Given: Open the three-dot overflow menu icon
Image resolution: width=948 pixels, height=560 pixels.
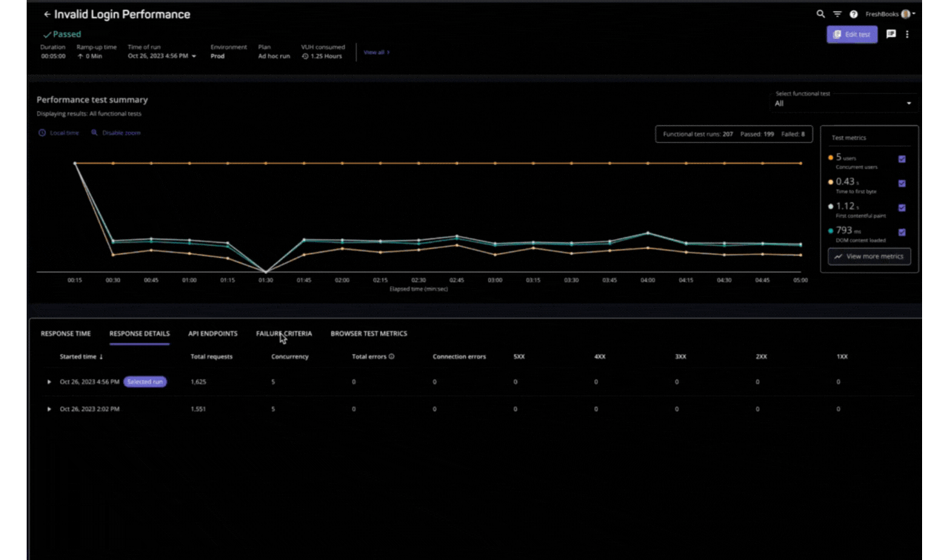Looking at the screenshot, I should (907, 34).
